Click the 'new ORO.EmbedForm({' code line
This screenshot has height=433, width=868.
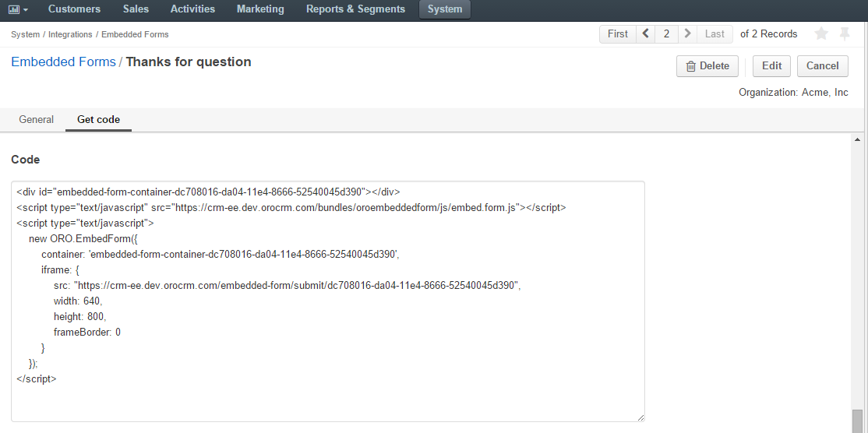pyautogui.click(x=83, y=239)
